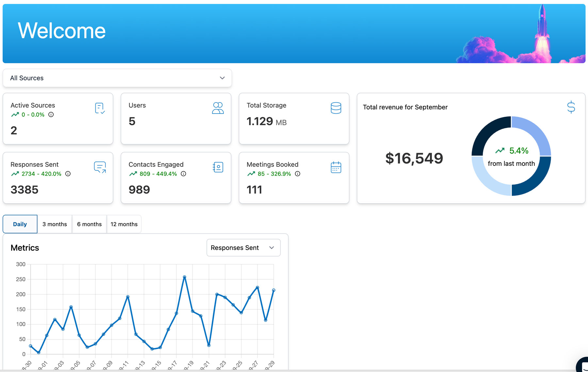The width and height of the screenshot is (588, 372).
Task: Open the All Sources dropdown
Action: click(117, 78)
